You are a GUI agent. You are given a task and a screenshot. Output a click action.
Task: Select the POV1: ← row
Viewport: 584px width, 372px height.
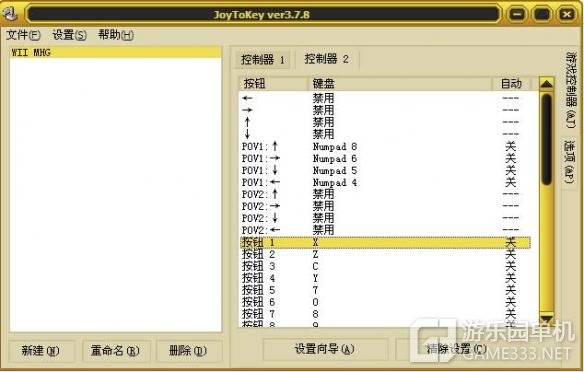coord(385,182)
